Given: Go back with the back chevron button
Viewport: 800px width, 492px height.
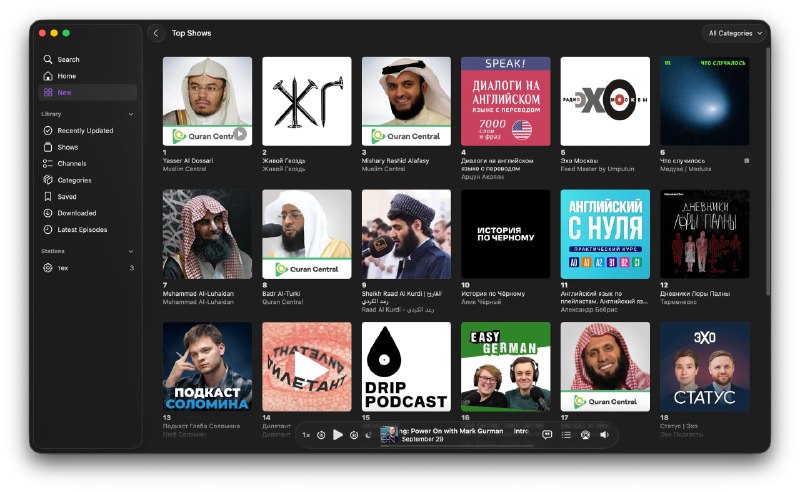Looking at the screenshot, I should 156,33.
